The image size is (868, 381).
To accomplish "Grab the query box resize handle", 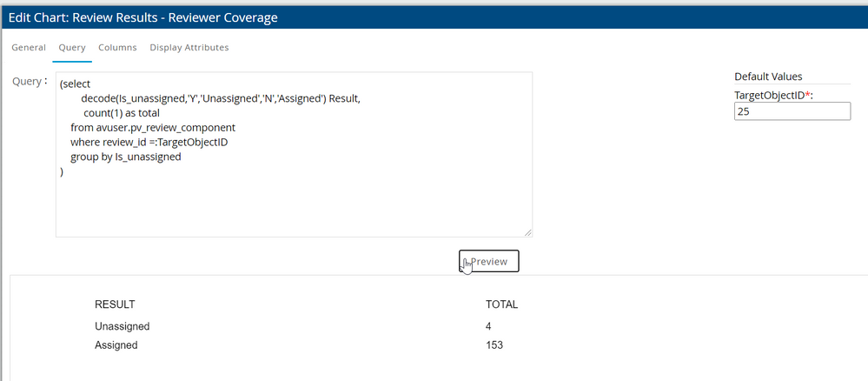I will tap(528, 233).
